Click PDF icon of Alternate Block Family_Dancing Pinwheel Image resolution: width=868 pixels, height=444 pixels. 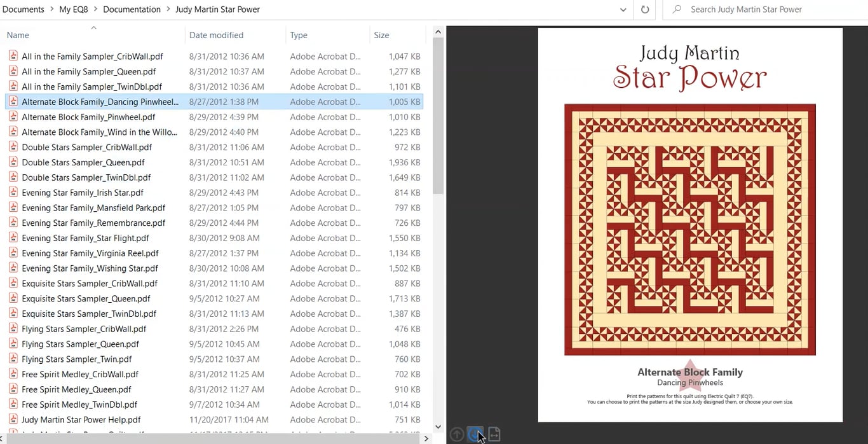tap(13, 102)
